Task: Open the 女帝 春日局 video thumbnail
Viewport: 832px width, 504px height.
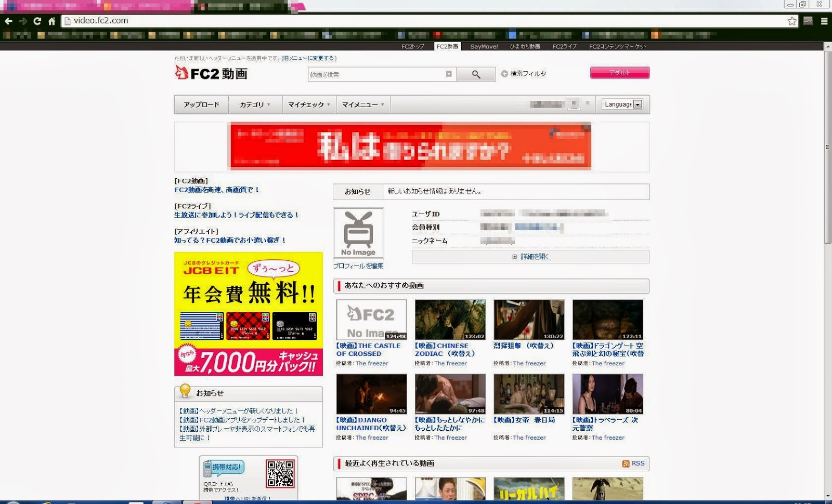Action: click(529, 394)
